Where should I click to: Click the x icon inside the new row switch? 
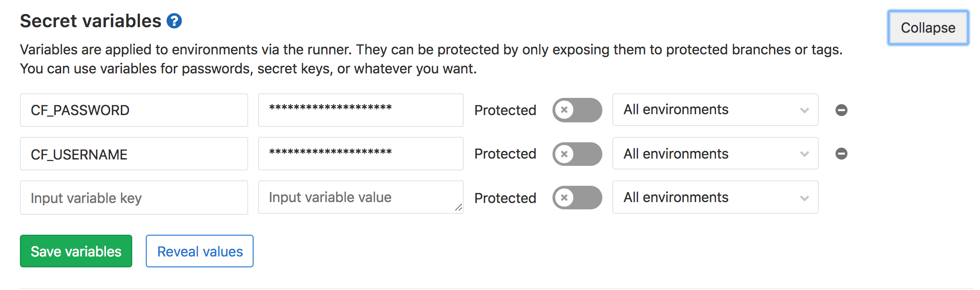pyautogui.click(x=566, y=198)
